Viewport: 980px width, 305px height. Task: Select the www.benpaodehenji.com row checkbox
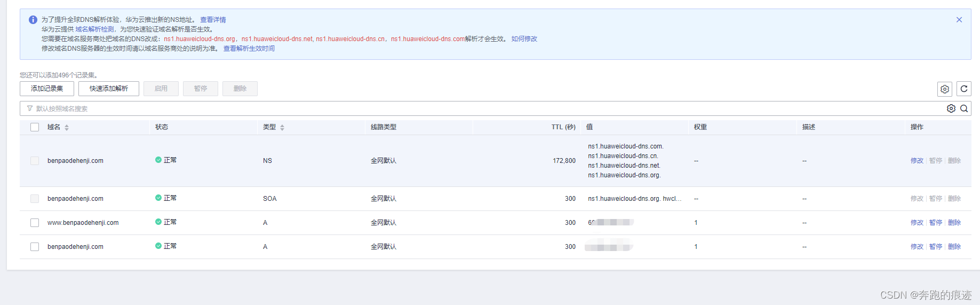pos(35,223)
